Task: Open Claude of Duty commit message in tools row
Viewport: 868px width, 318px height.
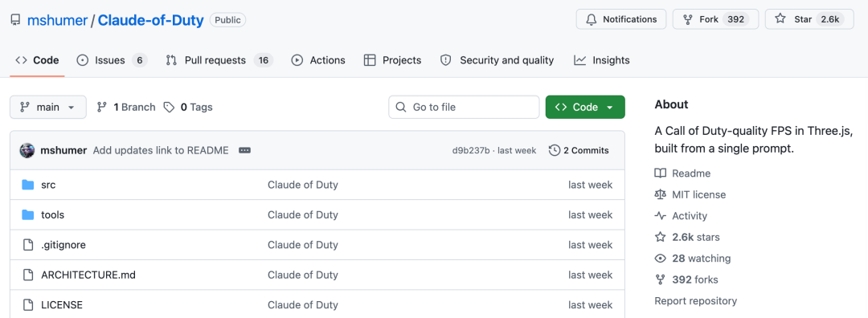Action: click(303, 214)
